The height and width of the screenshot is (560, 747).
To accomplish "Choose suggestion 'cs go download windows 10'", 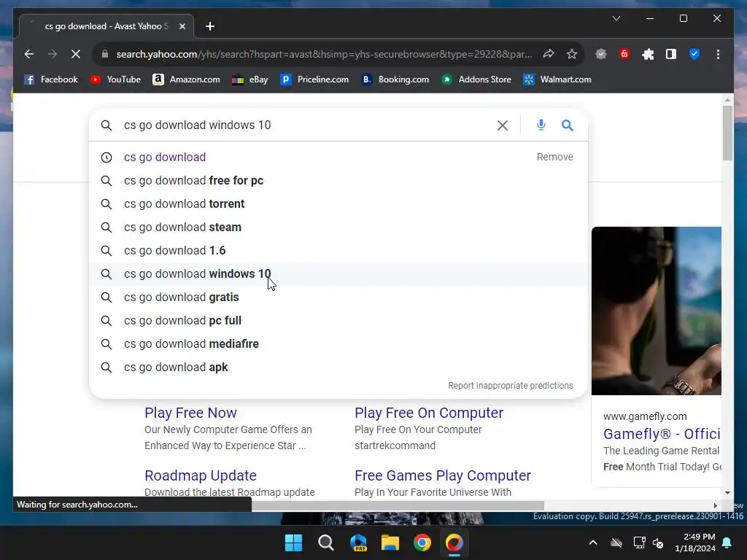I will 338,274.
